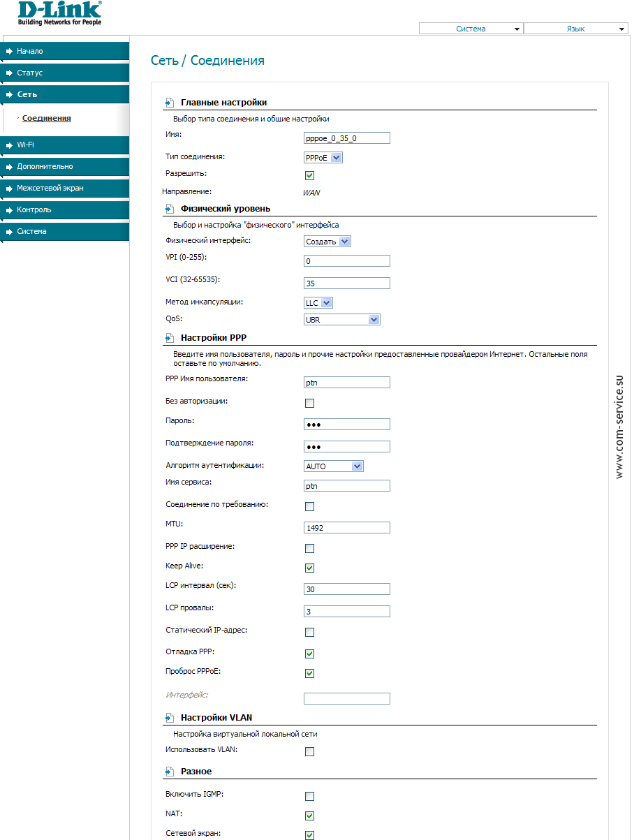Open the QoS UBR dropdown
The height and width of the screenshot is (840, 641).
click(342, 319)
